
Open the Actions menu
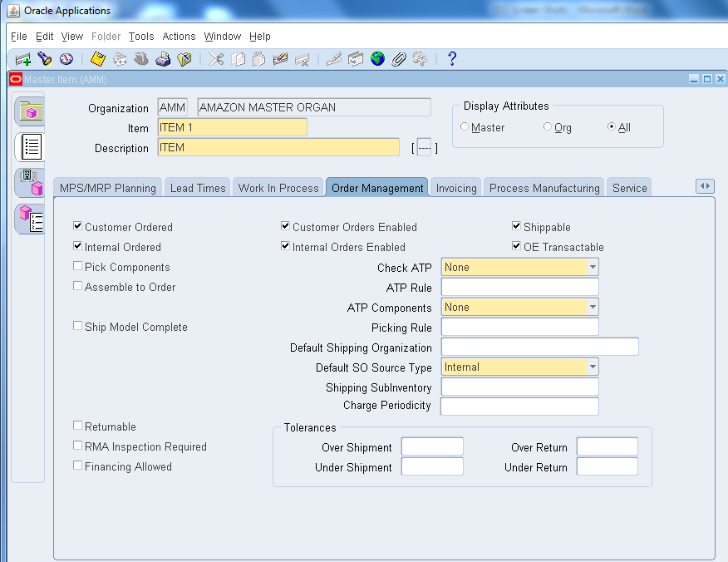click(x=179, y=37)
